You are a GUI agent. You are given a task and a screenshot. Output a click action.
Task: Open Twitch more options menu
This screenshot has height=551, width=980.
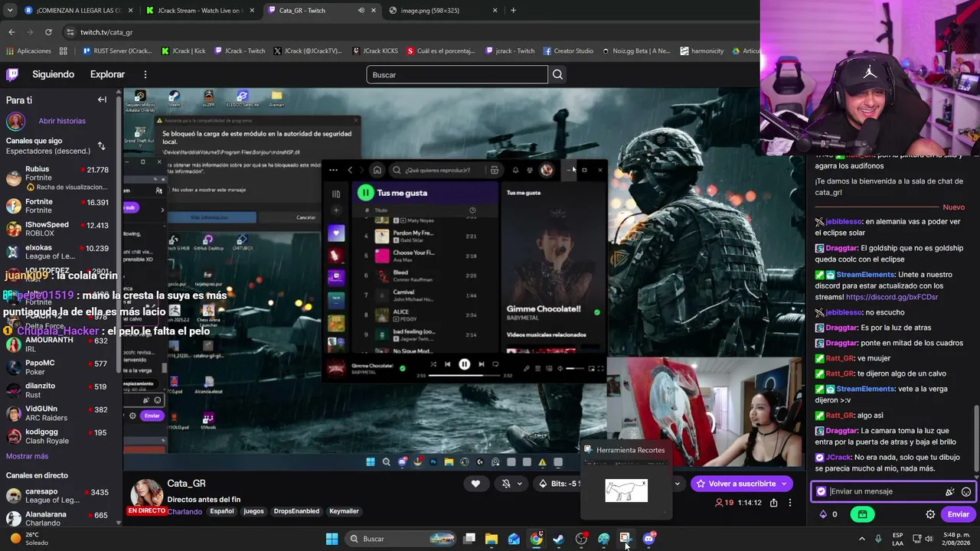tap(145, 74)
